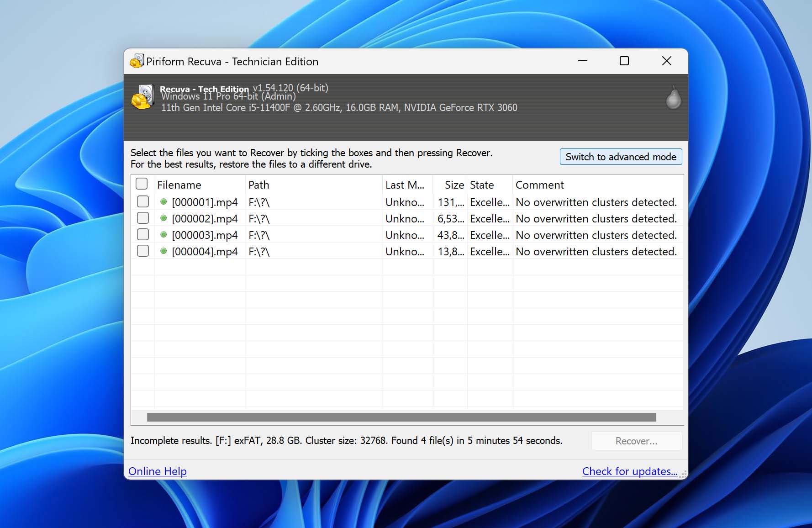
Task: Click the Piriform pear logo icon
Action: [x=673, y=98]
